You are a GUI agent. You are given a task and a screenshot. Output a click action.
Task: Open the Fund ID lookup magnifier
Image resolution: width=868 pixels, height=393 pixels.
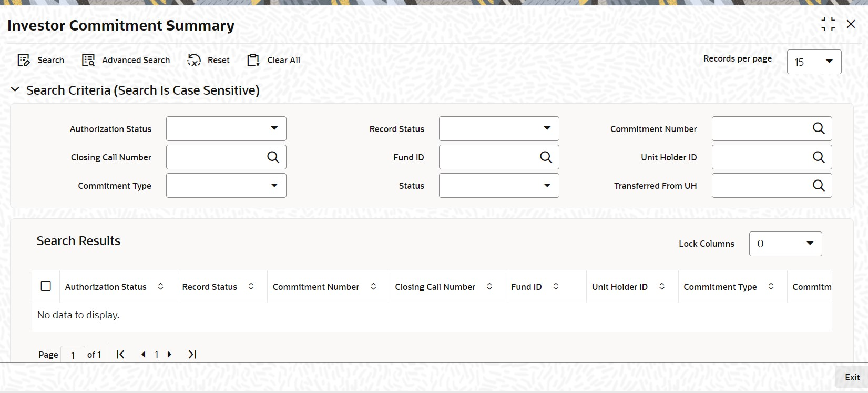click(546, 157)
